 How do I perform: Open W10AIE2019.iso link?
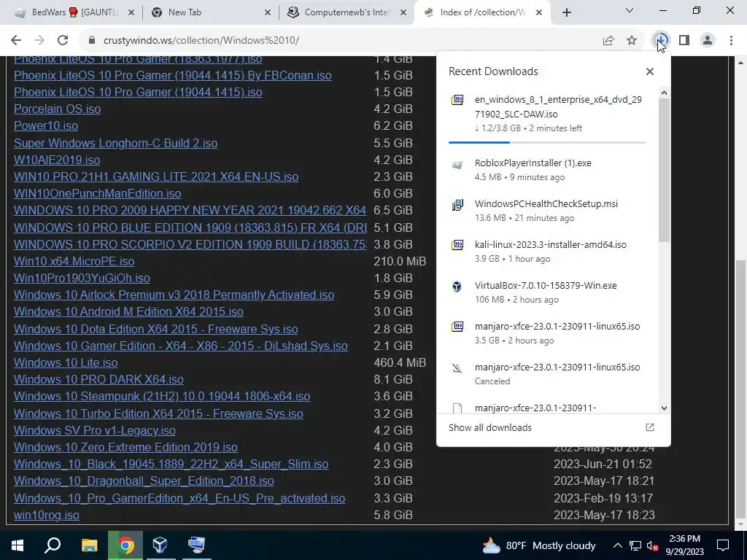pos(57,160)
